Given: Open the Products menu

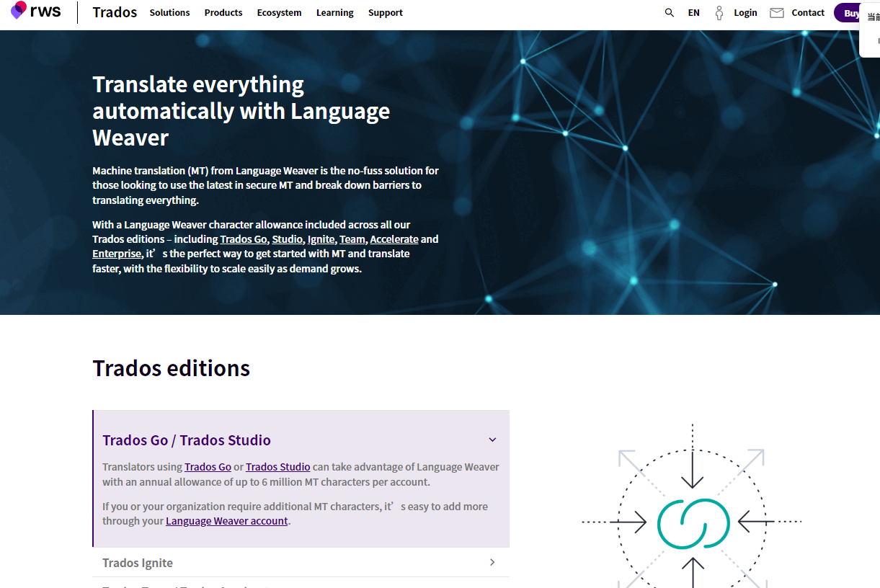Looking at the screenshot, I should click(223, 13).
